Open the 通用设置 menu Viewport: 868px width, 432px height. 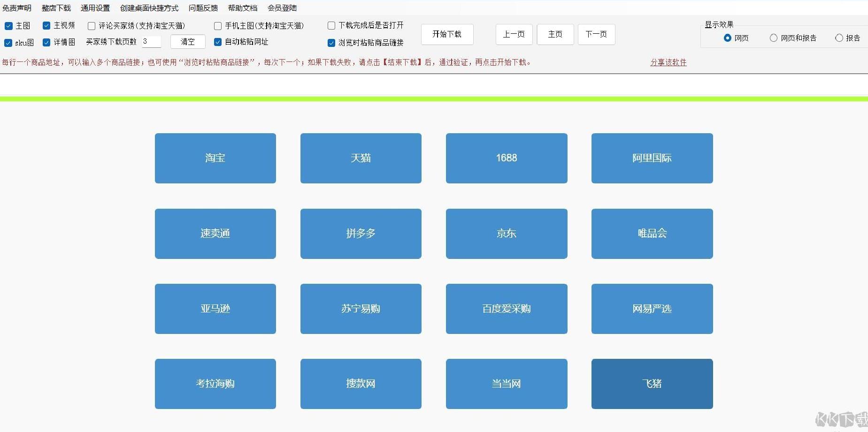[x=95, y=8]
